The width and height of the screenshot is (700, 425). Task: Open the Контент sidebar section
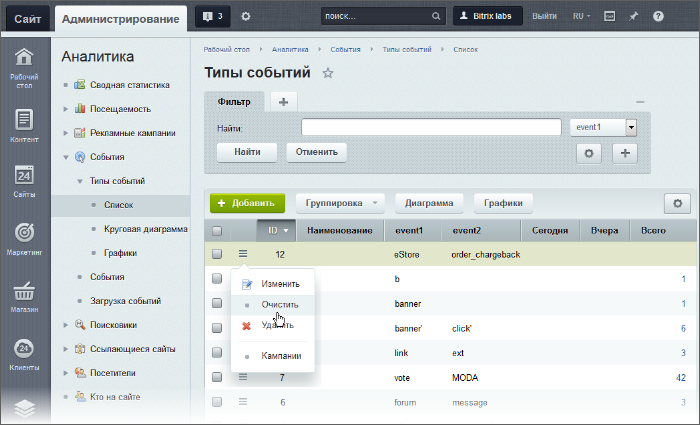25,125
